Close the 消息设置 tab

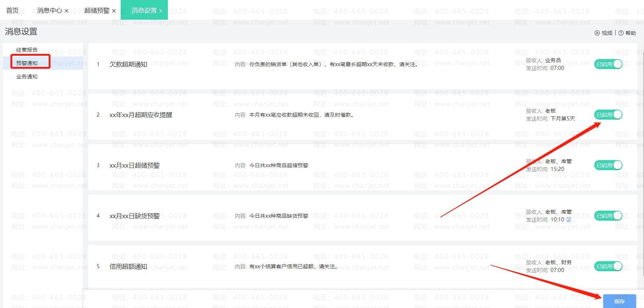pyautogui.click(x=161, y=11)
